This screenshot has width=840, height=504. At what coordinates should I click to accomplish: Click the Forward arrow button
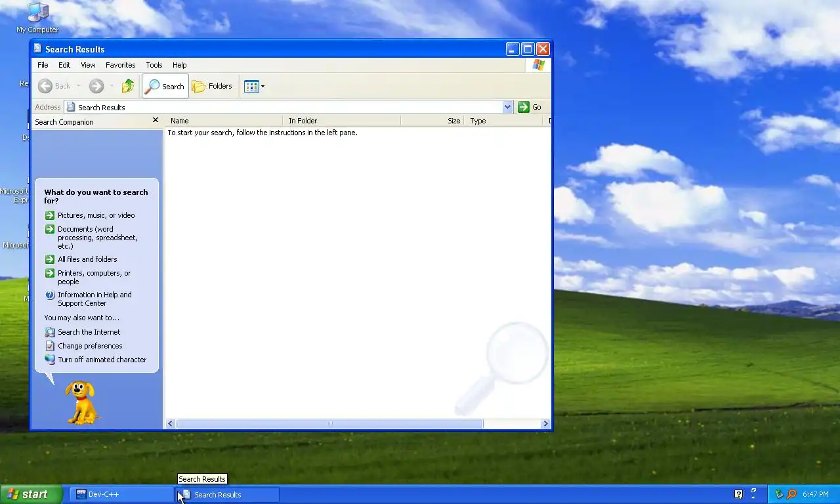pyautogui.click(x=96, y=86)
